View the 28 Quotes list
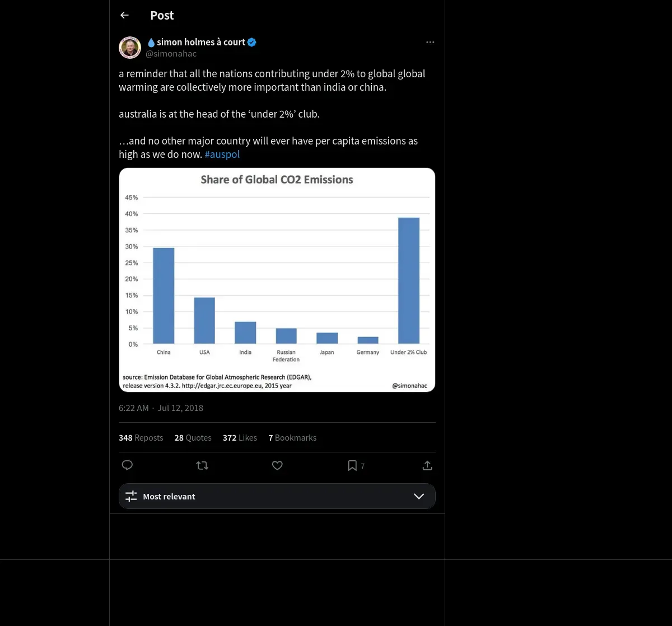This screenshot has width=672, height=626. tap(193, 438)
